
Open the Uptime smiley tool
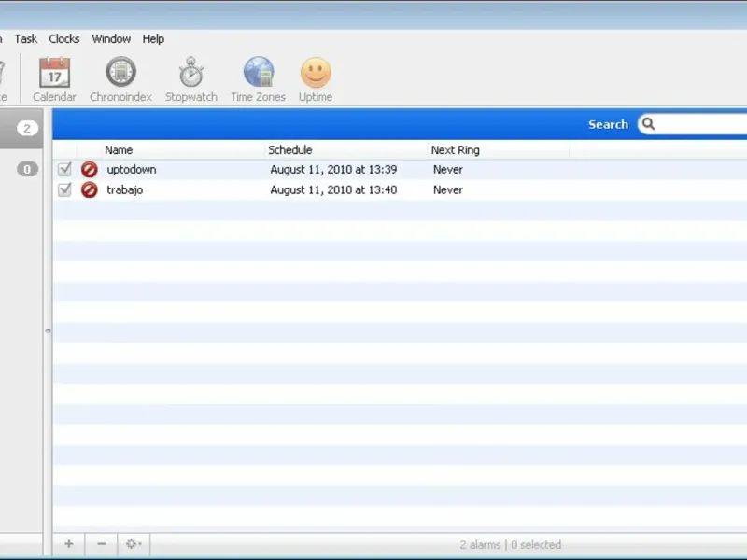316,79
